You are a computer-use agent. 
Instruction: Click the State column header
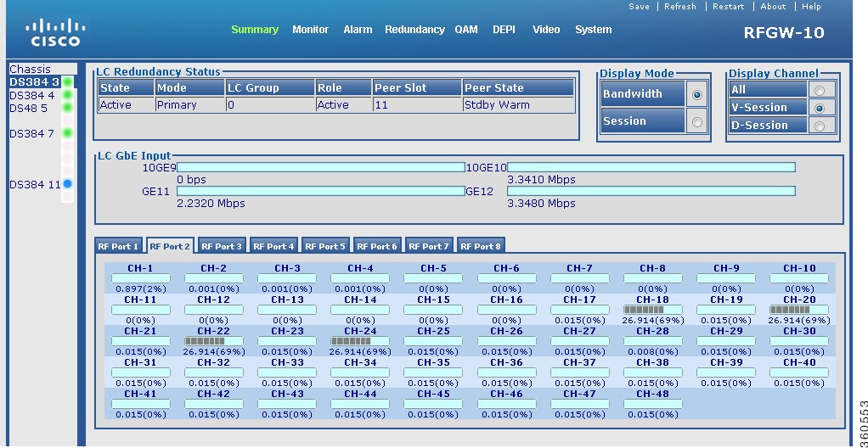[126, 88]
